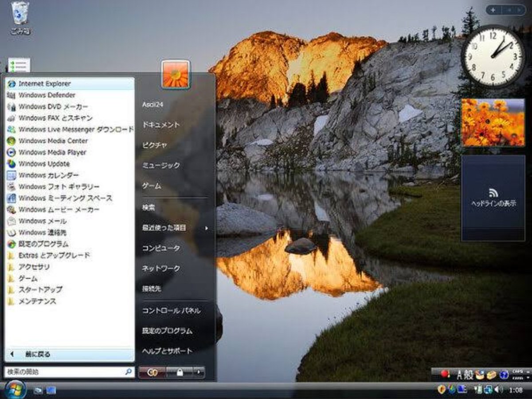The width and height of the screenshot is (532, 399).
Task: Open 既定のプログラム in the programs list
Action: click(x=70, y=244)
